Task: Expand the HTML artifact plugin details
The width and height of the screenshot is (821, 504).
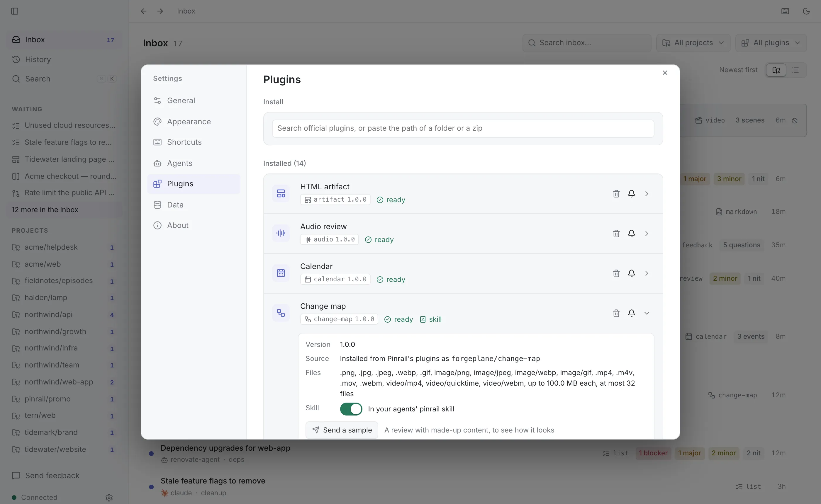Action: coord(647,194)
